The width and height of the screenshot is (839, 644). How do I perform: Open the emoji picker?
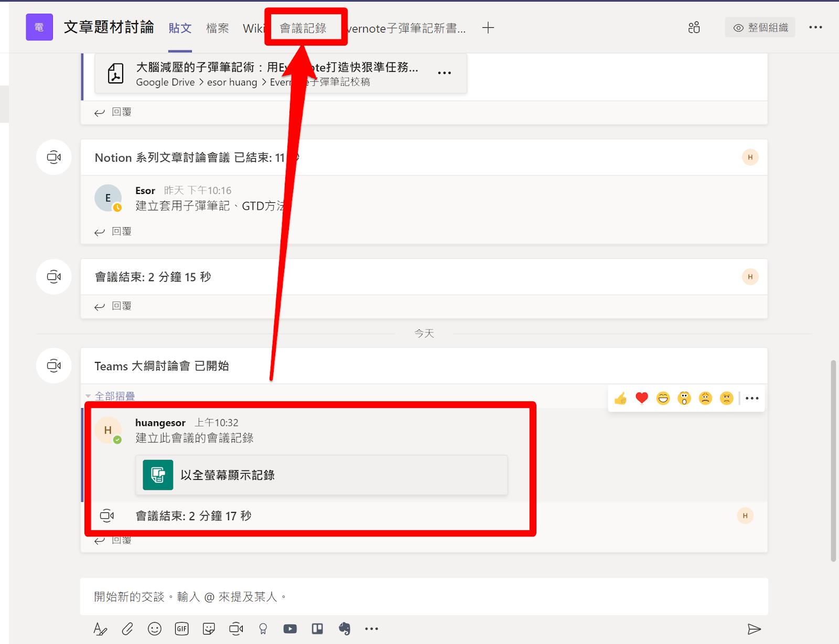point(155,629)
